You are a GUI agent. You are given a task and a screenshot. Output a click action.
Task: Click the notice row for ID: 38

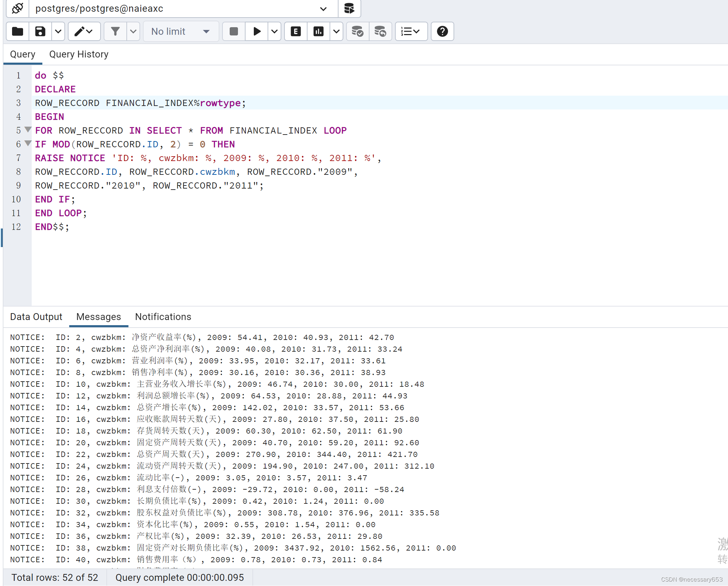point(233,548)
